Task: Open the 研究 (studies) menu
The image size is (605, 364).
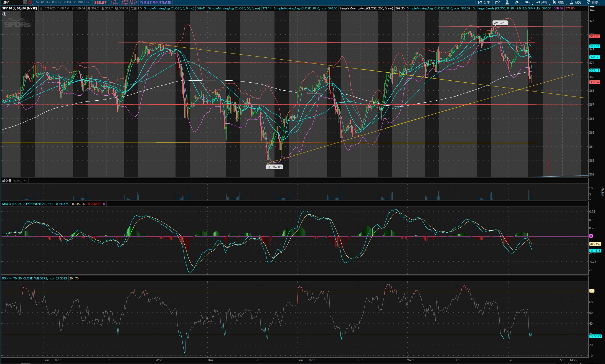Action: click(576, 2)
